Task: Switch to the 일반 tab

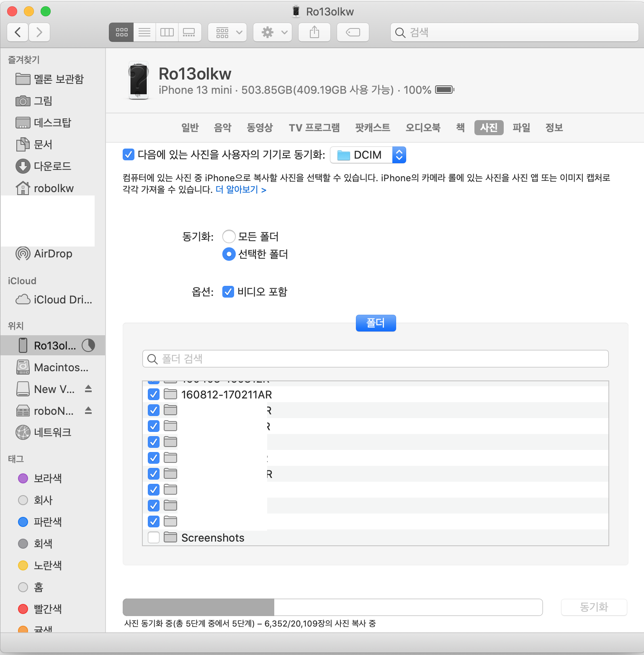Action: click(190, 128)
